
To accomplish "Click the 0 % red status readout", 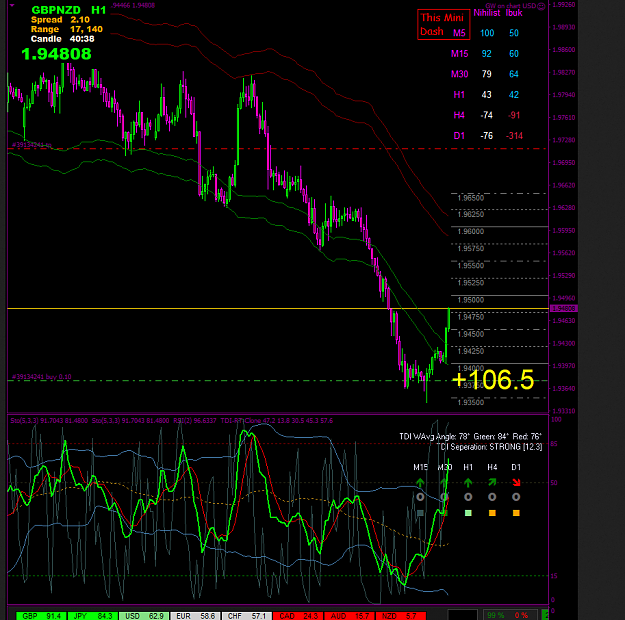I will [521, 615].
